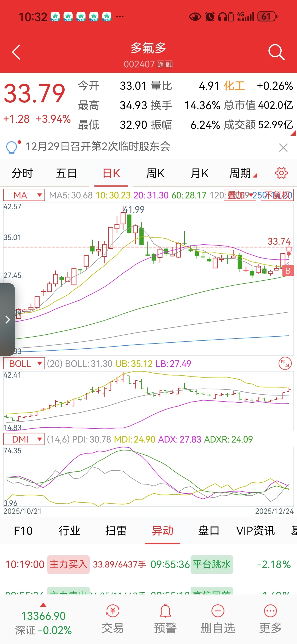This screenshot has width=297, height=644.
Task: Open the 行业 industry tab
Action: click(69, 531)
